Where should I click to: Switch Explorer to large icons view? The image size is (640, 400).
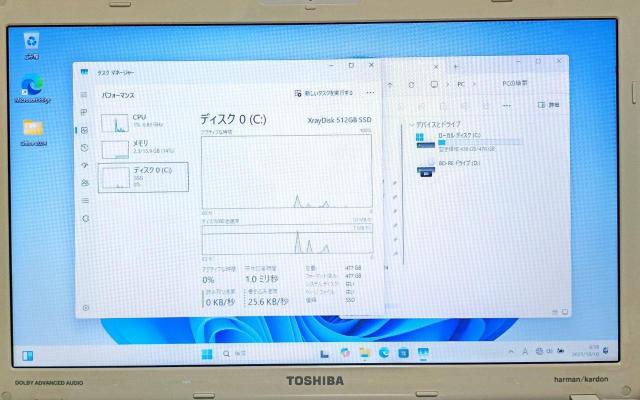pos(565,312)
